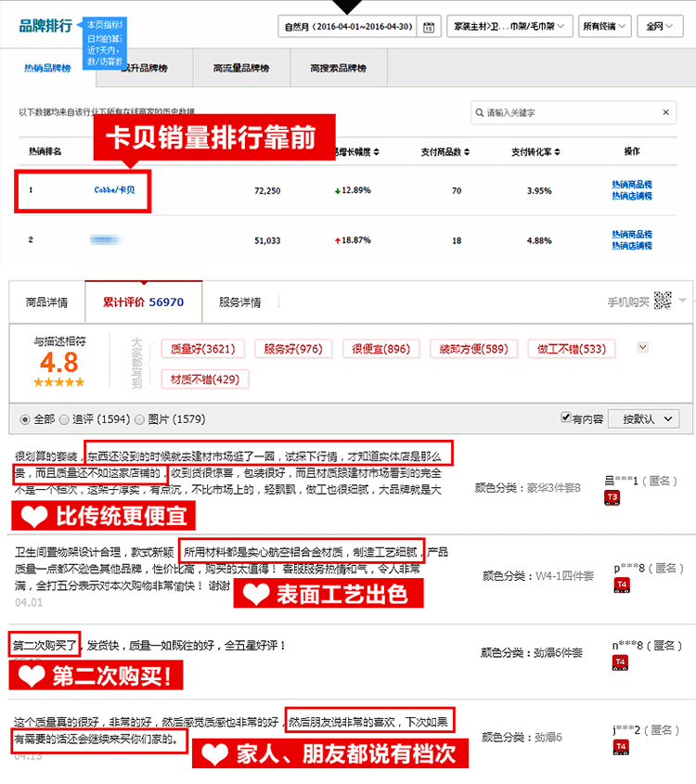The image size is (696, 784).
Task: Filter reviews by 做工不错(533) tag
Action: pyautogui.click(x=572, y=349)
